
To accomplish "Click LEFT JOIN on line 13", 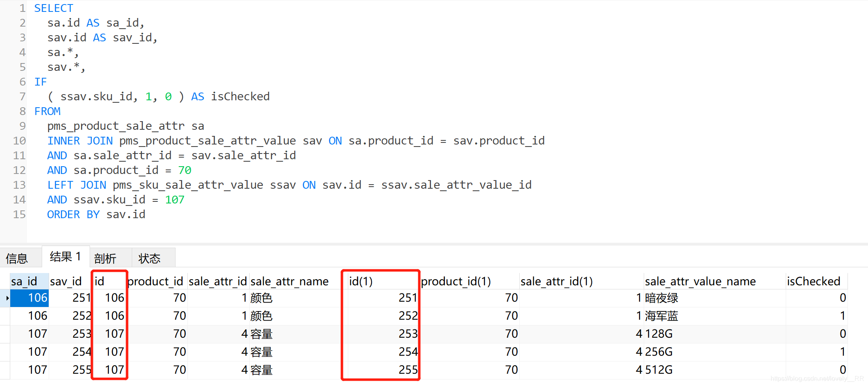I will tap(77, 185).
